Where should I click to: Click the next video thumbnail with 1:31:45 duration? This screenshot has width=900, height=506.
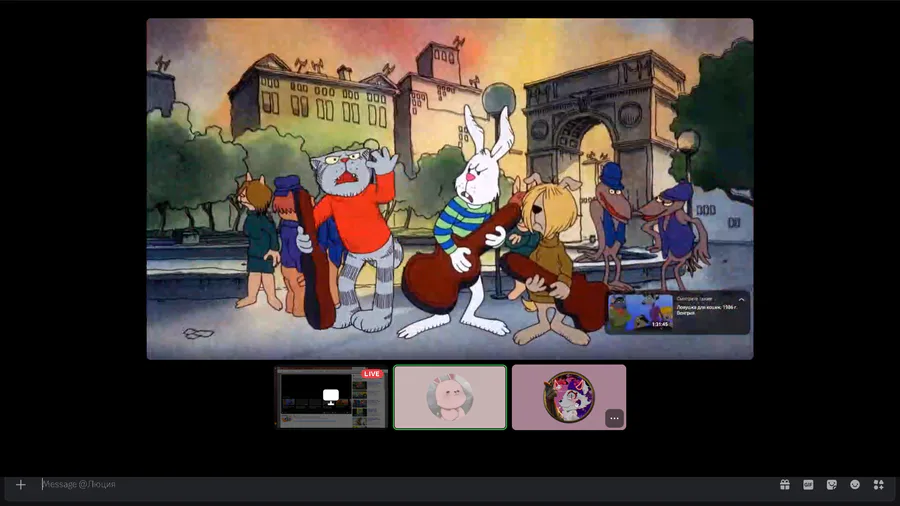[x=641, y=313]
